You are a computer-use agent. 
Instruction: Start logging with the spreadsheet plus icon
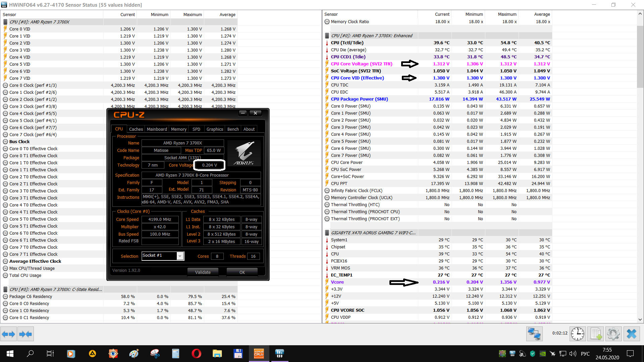pyautogui.click(x=596, y=334)
